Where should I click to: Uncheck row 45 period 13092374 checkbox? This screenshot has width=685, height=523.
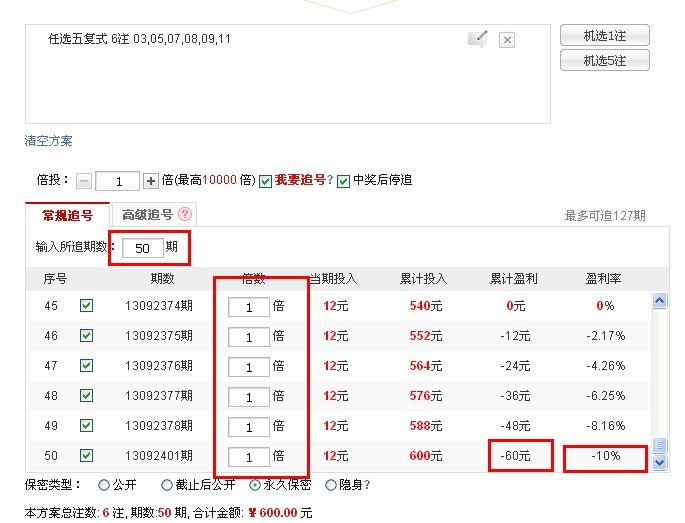point(86,306)
